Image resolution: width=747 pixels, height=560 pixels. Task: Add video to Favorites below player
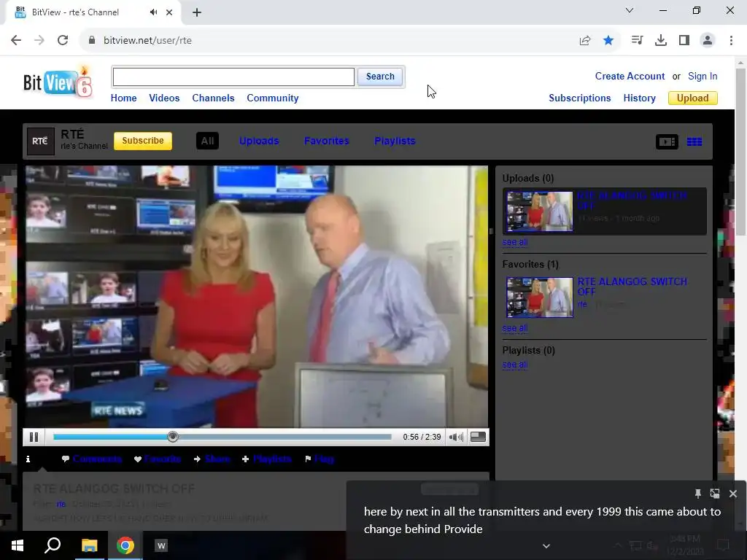tap(158, 459)
